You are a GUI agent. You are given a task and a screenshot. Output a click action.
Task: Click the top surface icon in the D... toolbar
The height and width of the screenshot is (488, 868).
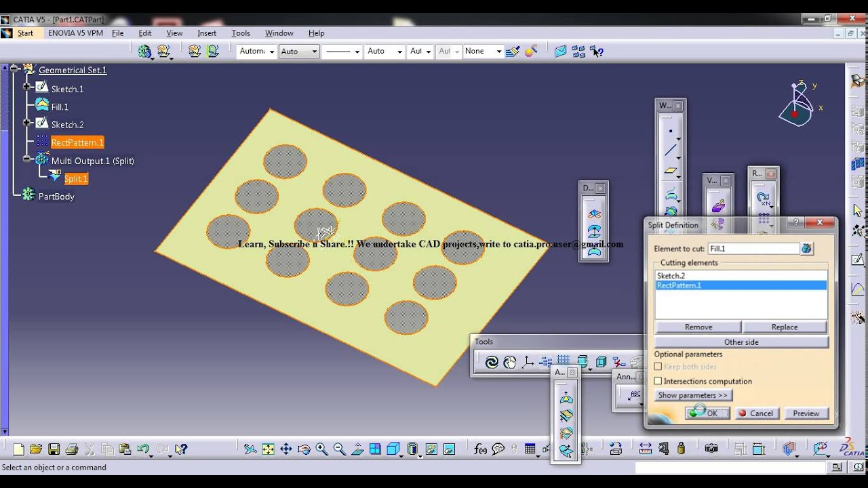pyautogui.click(x=594, y=213)
